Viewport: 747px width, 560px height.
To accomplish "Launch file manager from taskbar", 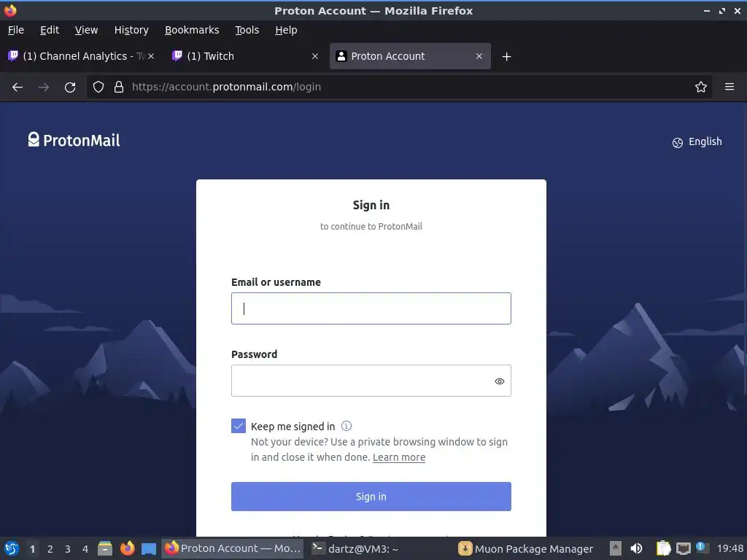I will click(105, 548).
